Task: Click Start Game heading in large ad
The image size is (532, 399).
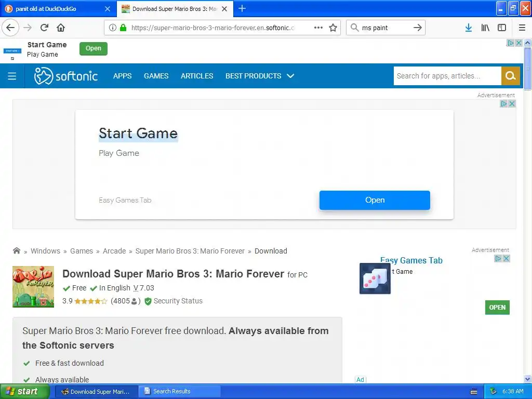Action: (x=138, y=134)
